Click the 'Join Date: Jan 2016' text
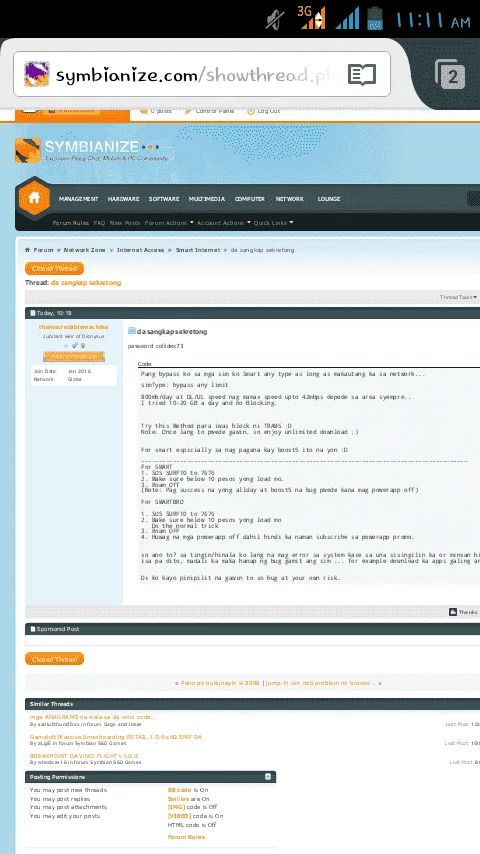 tap(62, 371)
